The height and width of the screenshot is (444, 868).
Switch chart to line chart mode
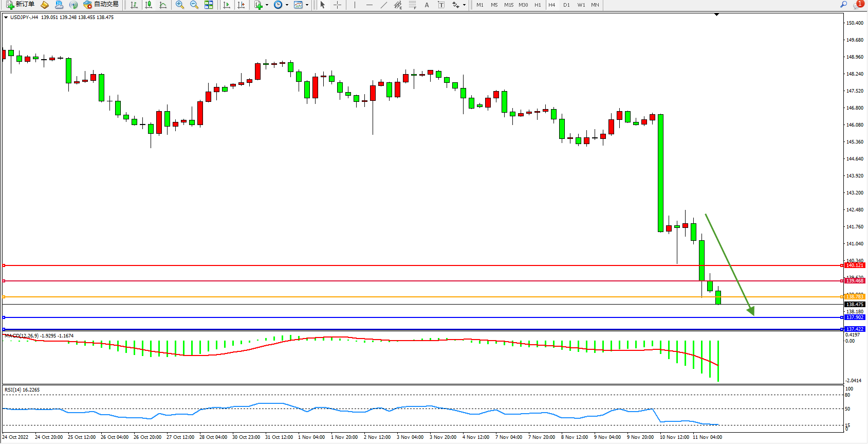point(163,5)
